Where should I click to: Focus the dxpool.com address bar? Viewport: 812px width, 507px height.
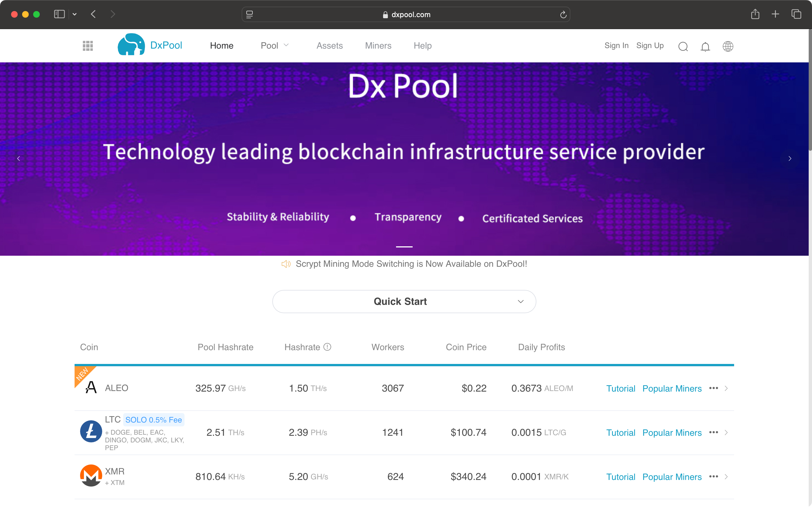pos(406,14)
